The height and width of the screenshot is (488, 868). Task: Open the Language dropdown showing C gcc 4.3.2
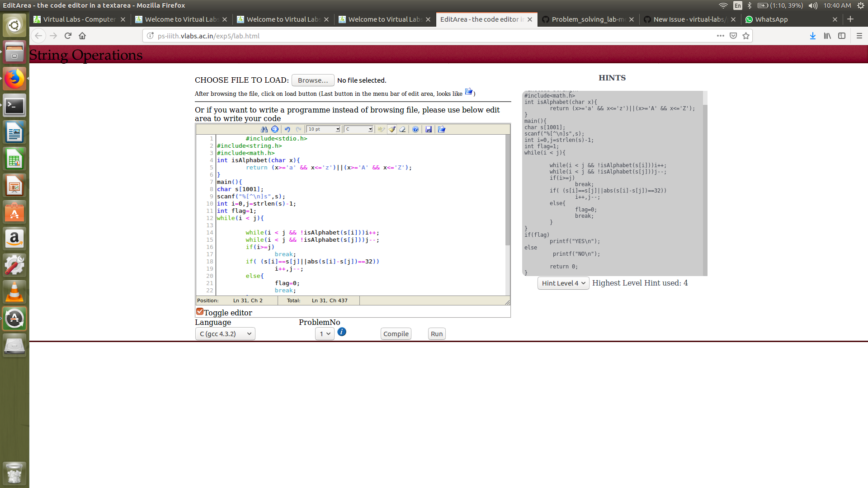click(225, 333)
